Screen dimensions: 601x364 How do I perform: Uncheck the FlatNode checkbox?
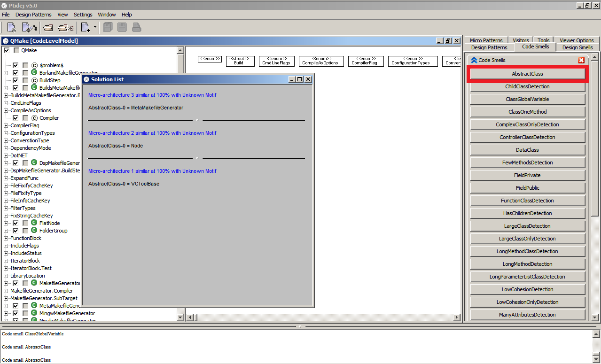click(16, 223)
